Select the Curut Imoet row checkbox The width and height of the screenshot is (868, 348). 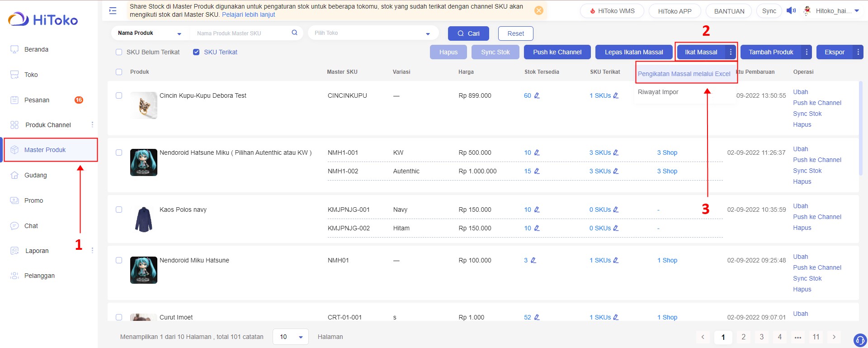coord(119,317)
